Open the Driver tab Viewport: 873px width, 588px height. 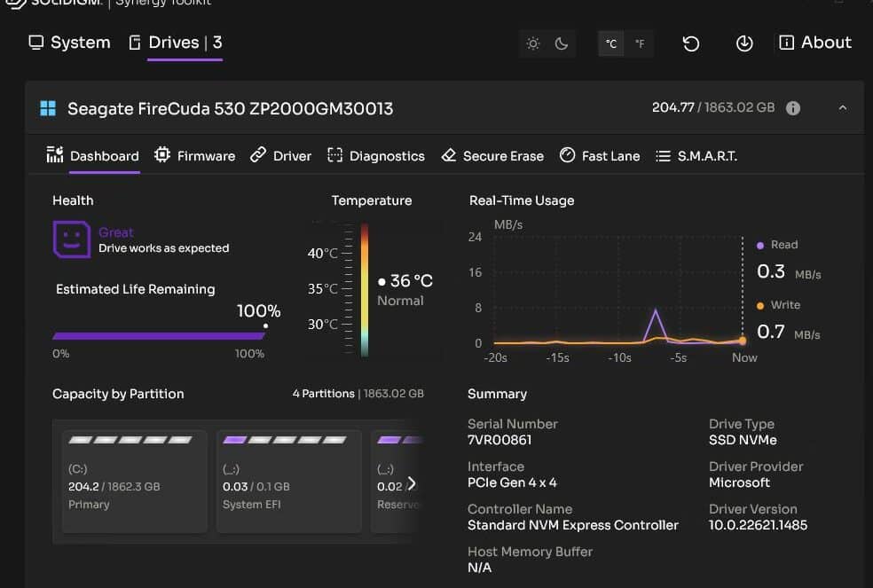(281, 156)
